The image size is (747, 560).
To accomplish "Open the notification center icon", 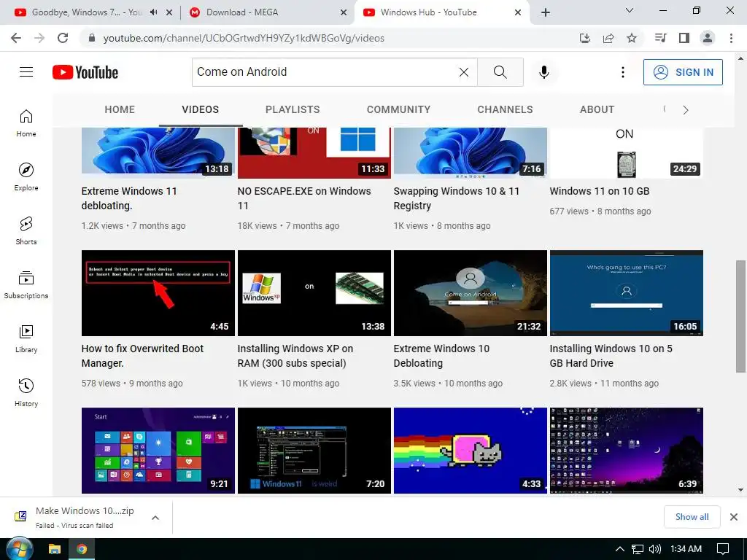I will (x=723, y=549).
